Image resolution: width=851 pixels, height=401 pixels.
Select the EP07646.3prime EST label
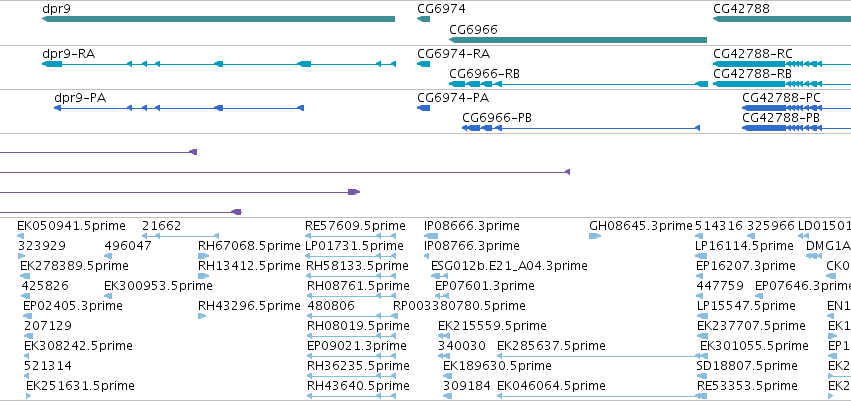[x=803, y=285]
